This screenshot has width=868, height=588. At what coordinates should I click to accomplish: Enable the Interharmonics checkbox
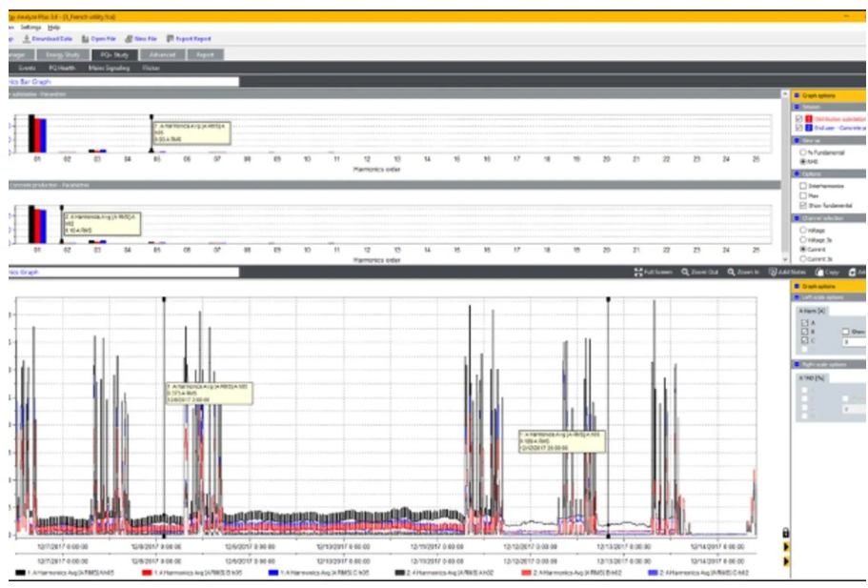coord(802,186)
